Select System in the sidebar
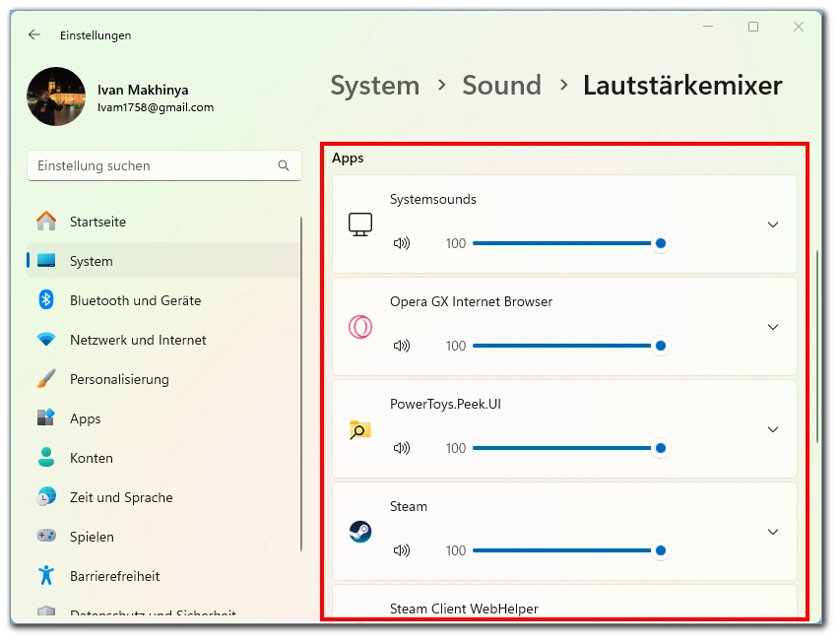 pos(163,261)
